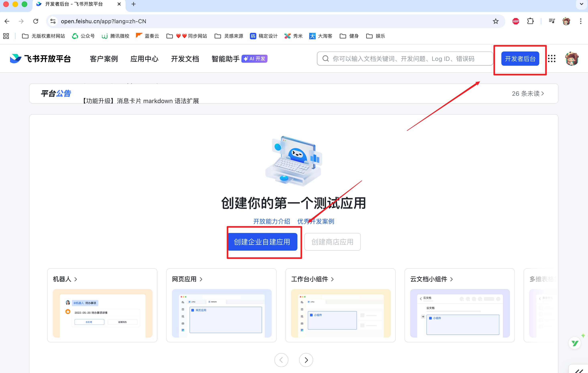Show next carousel cards with right arrow
This screenshot has height=373, width=588.
[306, 360]
